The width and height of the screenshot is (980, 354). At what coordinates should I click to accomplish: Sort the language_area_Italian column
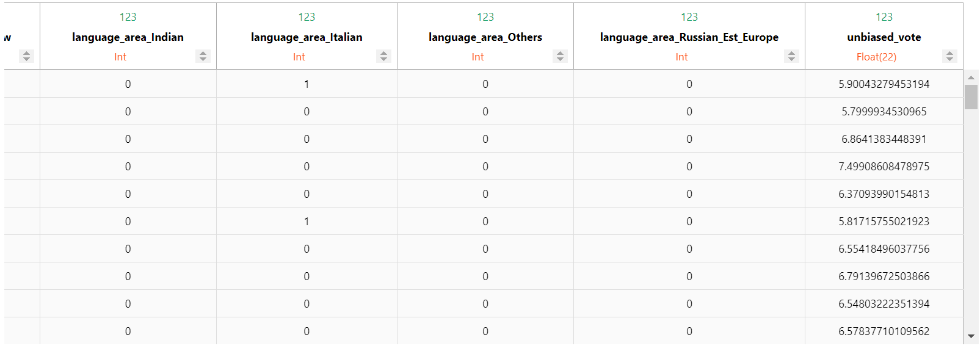383,56
